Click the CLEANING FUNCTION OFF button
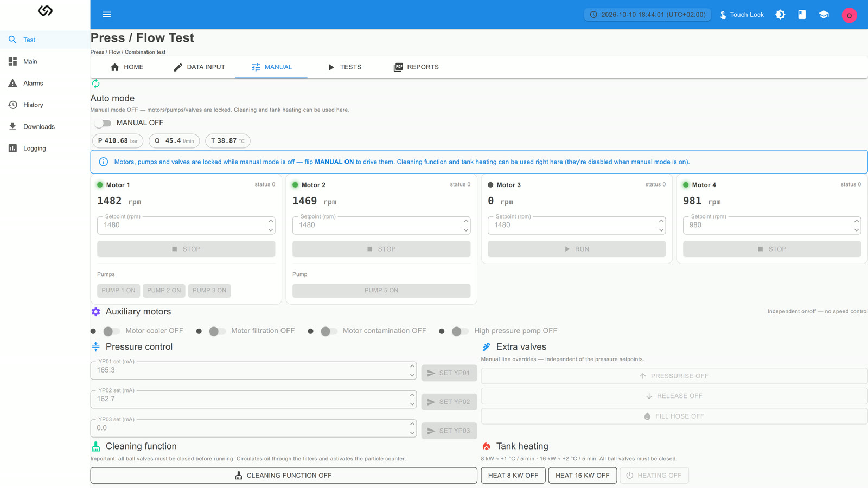This screenshot has width=868, height=488. 284,476
